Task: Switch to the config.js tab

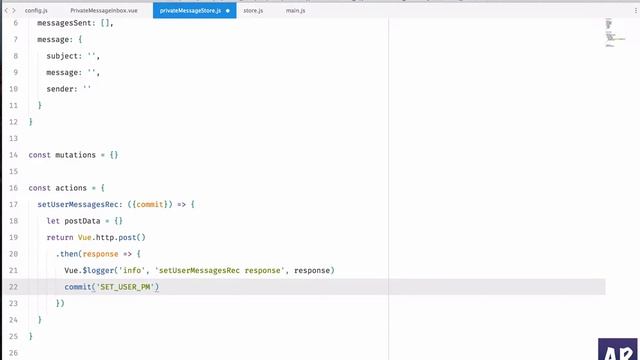Action: 36,11
